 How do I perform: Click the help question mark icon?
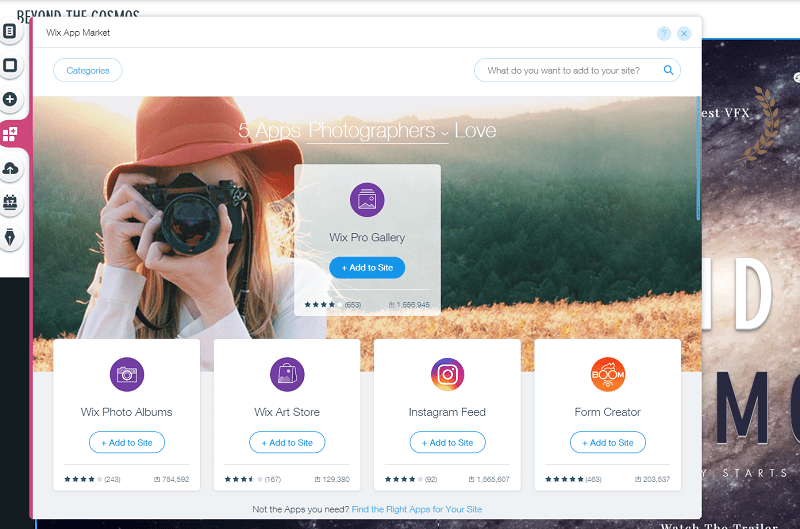tap(664, 34)
